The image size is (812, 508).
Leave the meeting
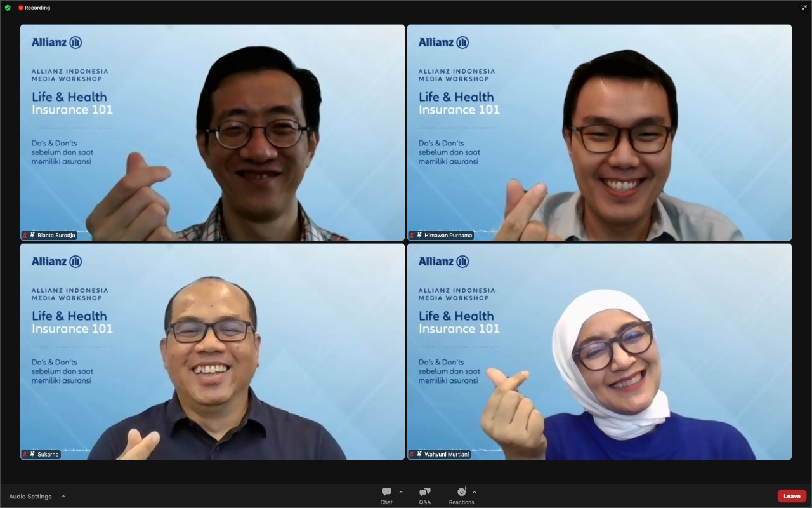[x=792, y=496]
